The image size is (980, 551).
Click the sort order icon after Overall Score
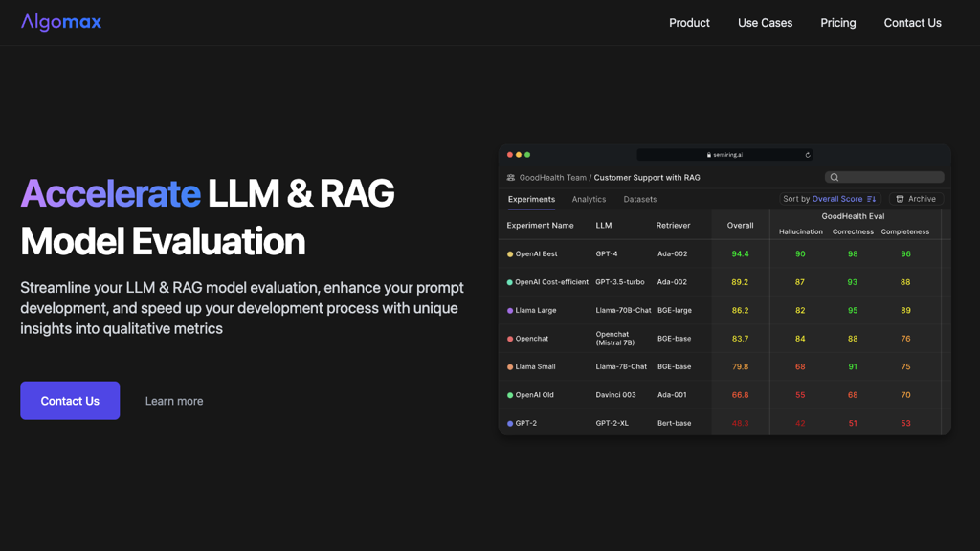pyautogui.click(x=871, y=199)
